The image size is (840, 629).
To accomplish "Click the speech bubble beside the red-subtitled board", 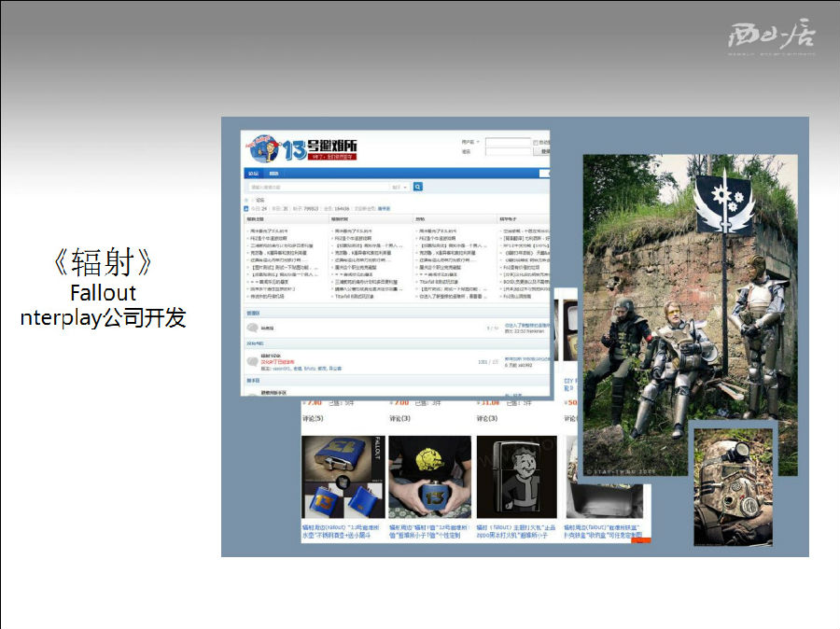I will click(x=253, y=361).
